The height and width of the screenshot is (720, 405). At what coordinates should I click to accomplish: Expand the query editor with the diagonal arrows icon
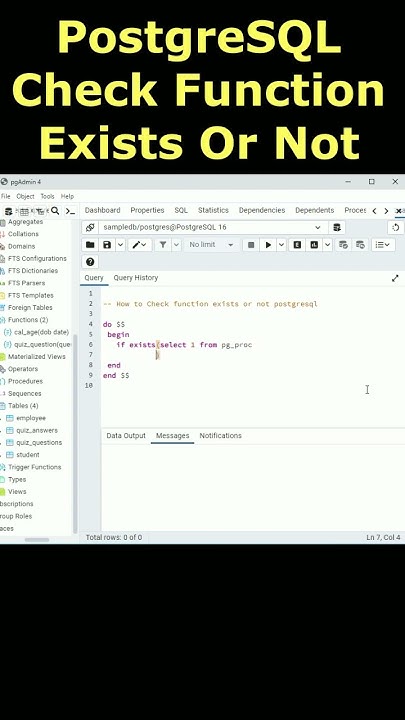tap(395, 278)
